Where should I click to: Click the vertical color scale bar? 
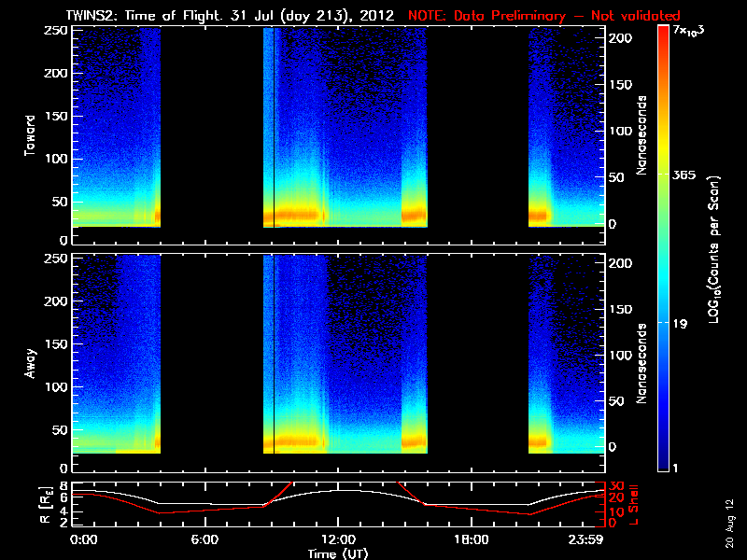pos(663,248)
